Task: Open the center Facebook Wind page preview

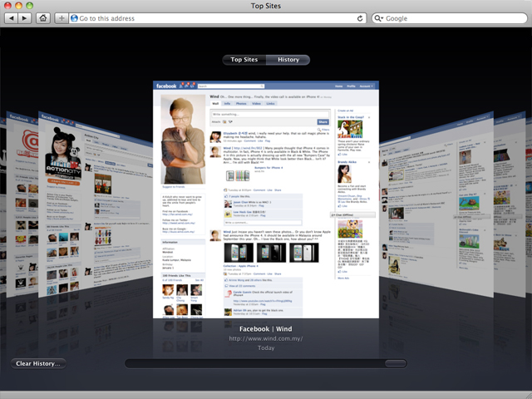Action: pyautogui.click(x=266, y=199)
